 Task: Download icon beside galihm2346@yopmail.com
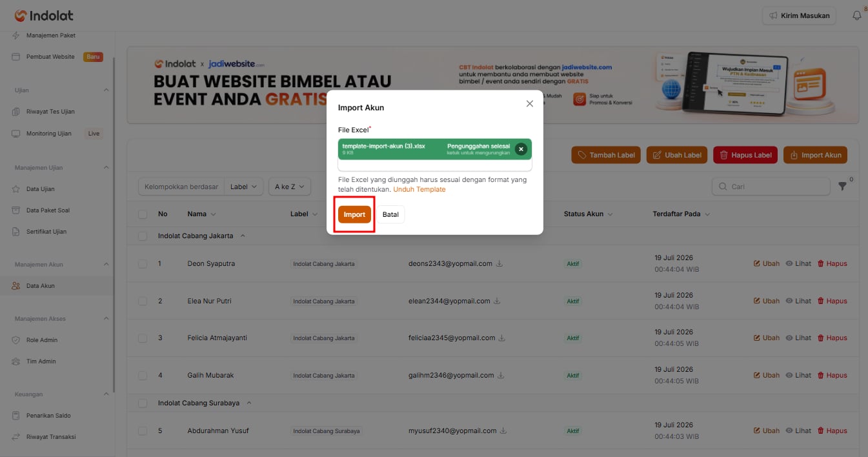point(500,375)
